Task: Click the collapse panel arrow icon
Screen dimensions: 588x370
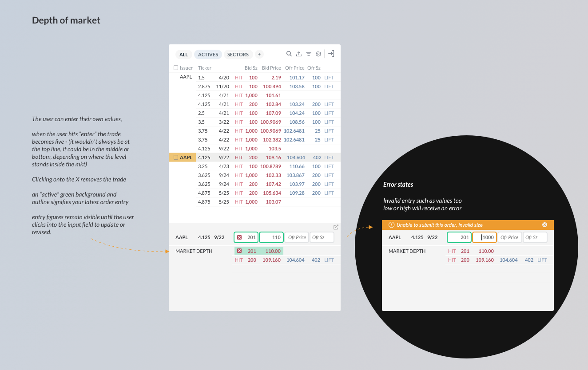Action: point(331,54)
